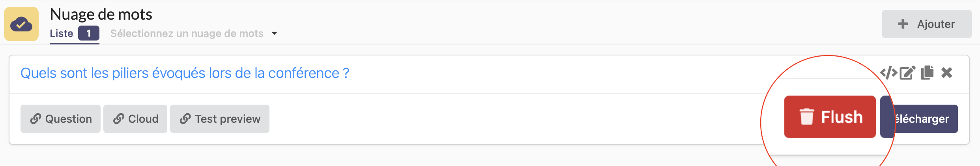
Task: Open the embed code icon
Action: click(888, 73)
